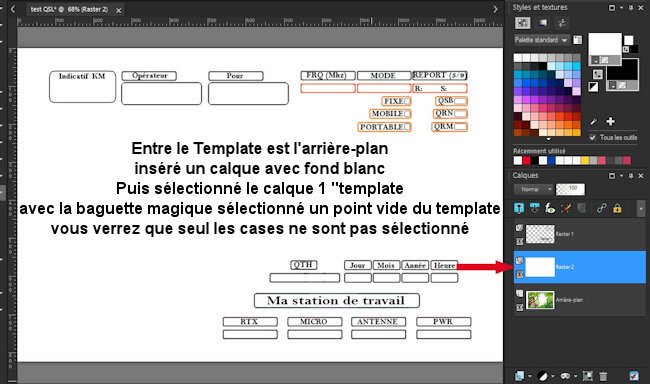Click the 'Raster 1' layer name
Viewport: 650px width, 384px height.
click(x=564, y=234)
